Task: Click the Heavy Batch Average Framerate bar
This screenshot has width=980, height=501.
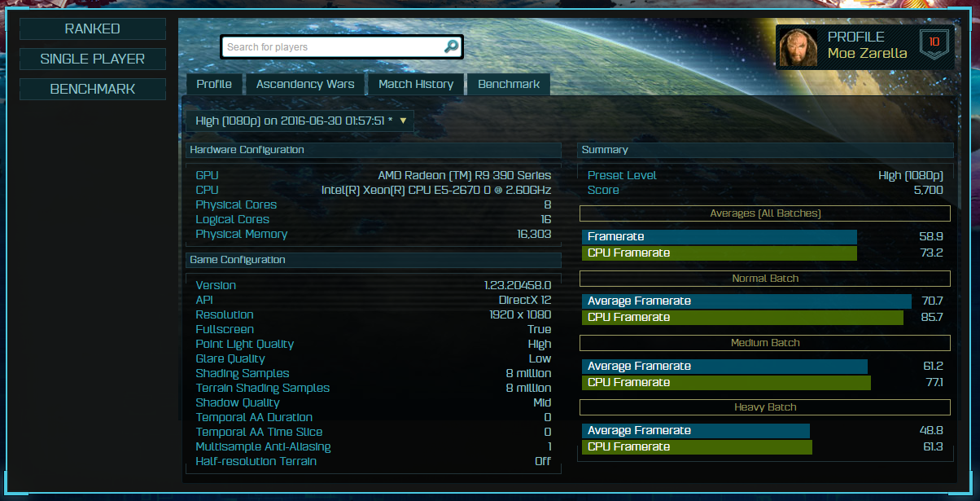Action: [x=696, y=430]
